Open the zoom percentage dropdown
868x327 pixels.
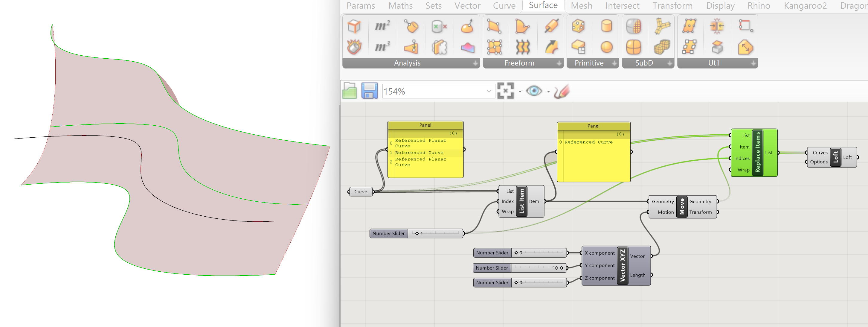(489, 91)
